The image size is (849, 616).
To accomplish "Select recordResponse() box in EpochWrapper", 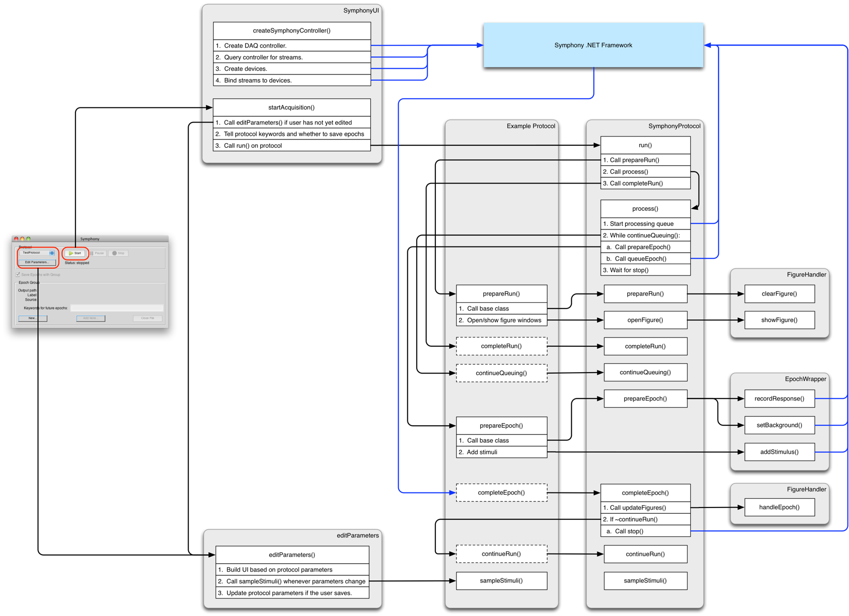I will pos(780,398).
